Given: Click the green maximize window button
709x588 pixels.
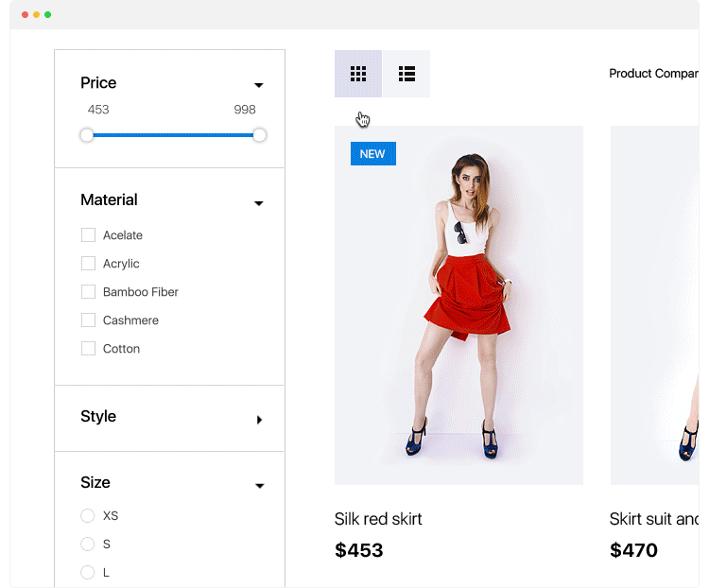Looking at the screenshot, I should 47,15.
